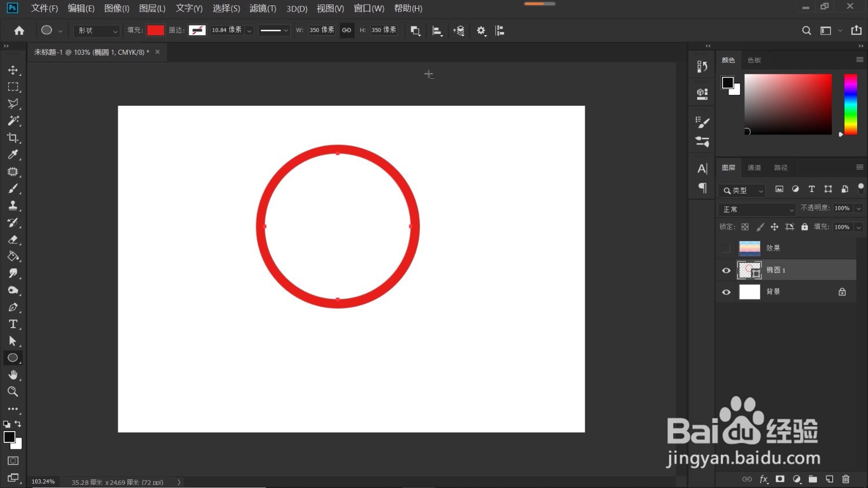Open the 文件(F) menu
The width and height of the screenshot is (868, 488).
pyautogui.click(x=44, y=8)
